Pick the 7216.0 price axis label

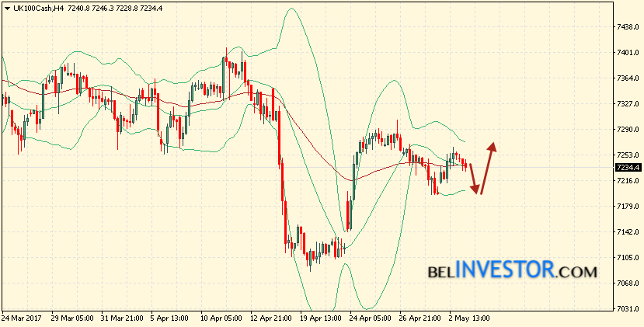point(628,181)
